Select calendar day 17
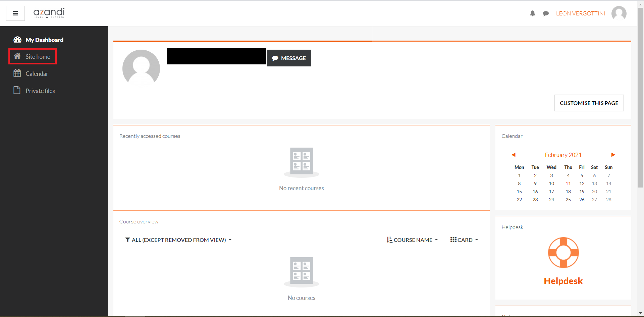This screenshot has height=317, width=644. point(551,192)
